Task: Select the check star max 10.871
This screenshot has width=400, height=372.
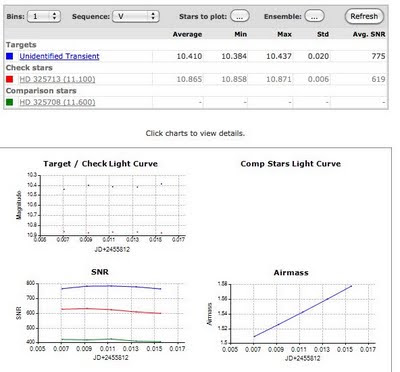Action: click(x=279, y=79)
